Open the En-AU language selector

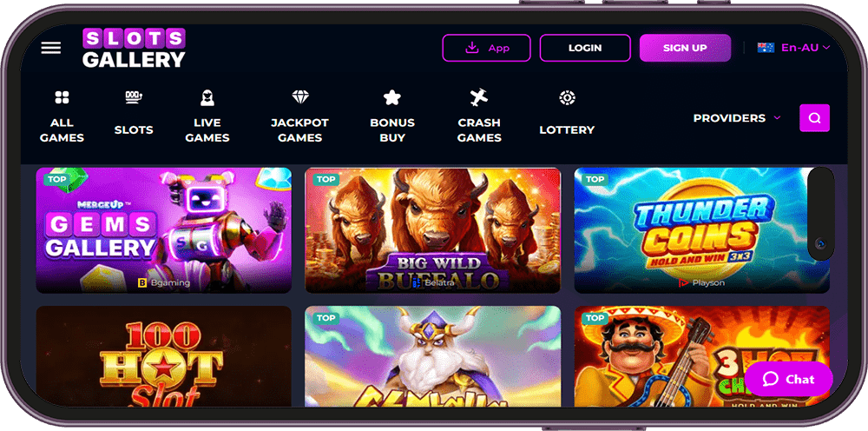point(794,48)
